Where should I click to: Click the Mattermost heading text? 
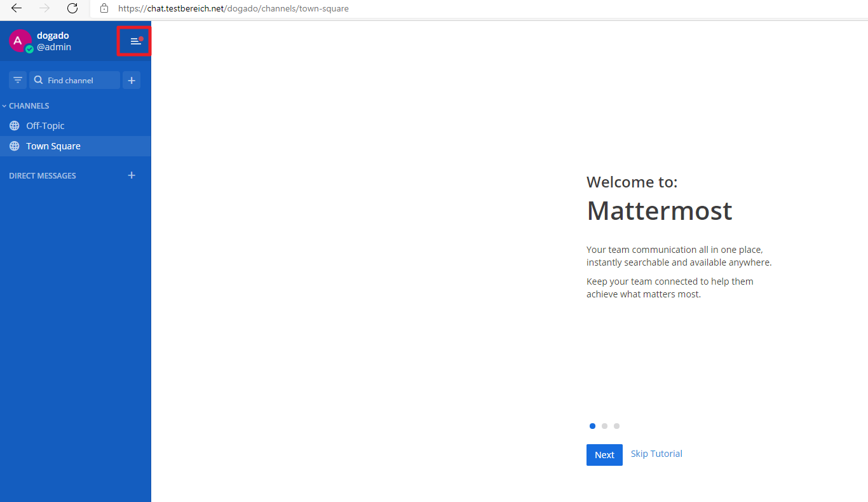pos(660,211)
